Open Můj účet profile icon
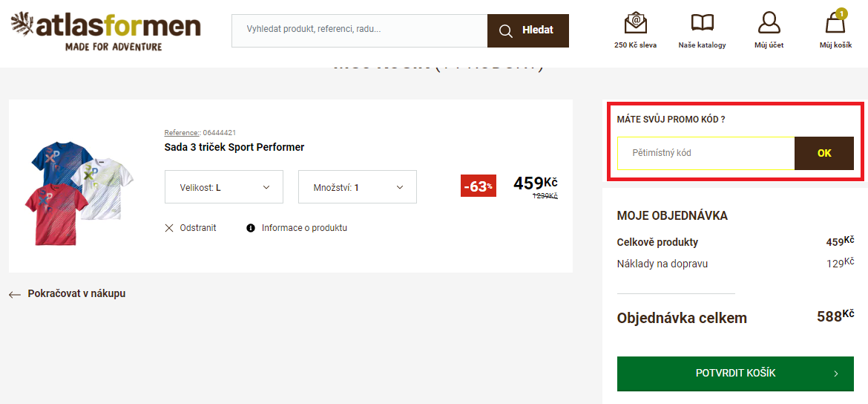The width and height of the screenshot is (868, 404). coord(769,23)
